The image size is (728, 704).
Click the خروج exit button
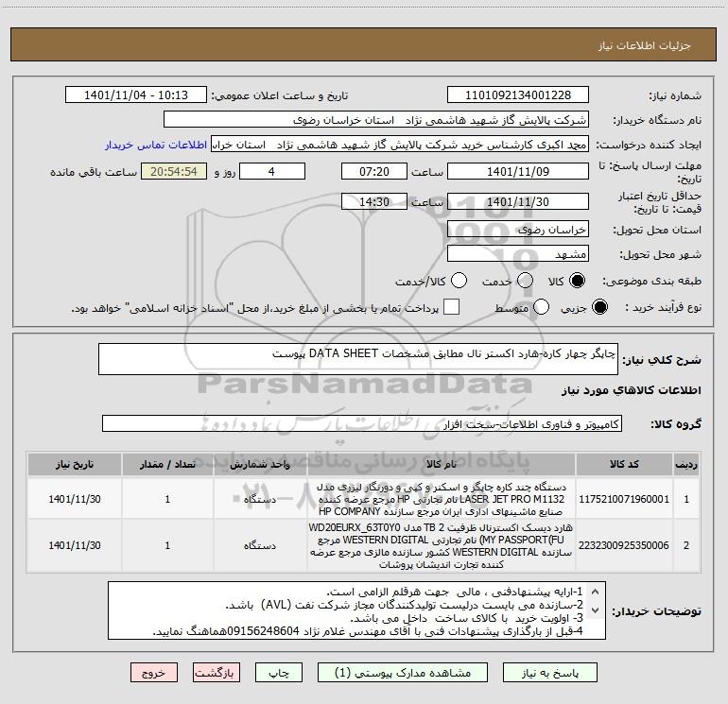[x=154, y=673]
